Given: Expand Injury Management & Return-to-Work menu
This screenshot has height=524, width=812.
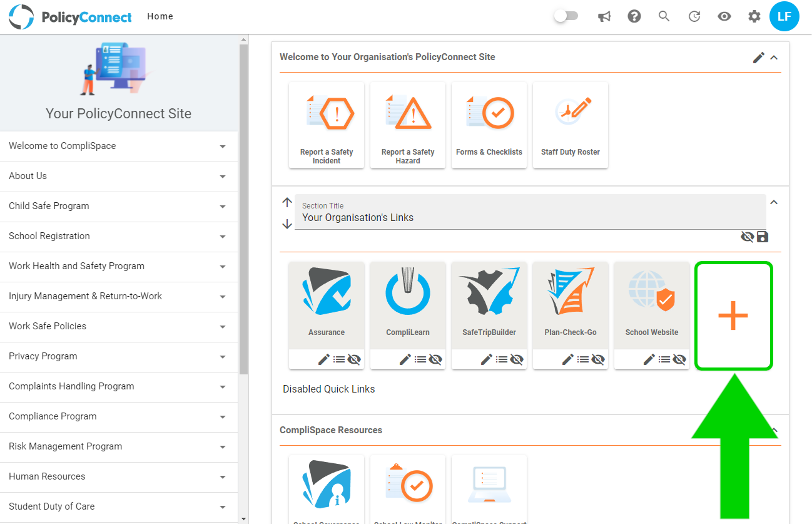Looking at the screenshot, I should tap(119, 296).
